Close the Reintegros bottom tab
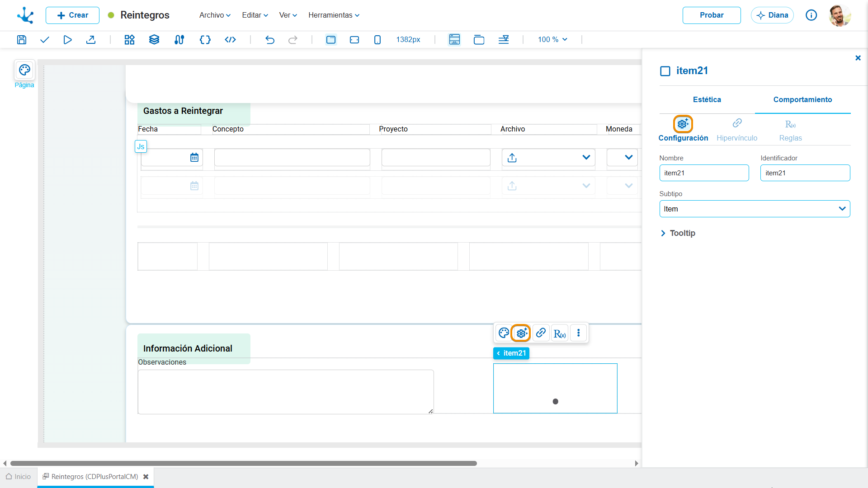The width and height of the screenshot is (868, 488). [x=146, y=477]
